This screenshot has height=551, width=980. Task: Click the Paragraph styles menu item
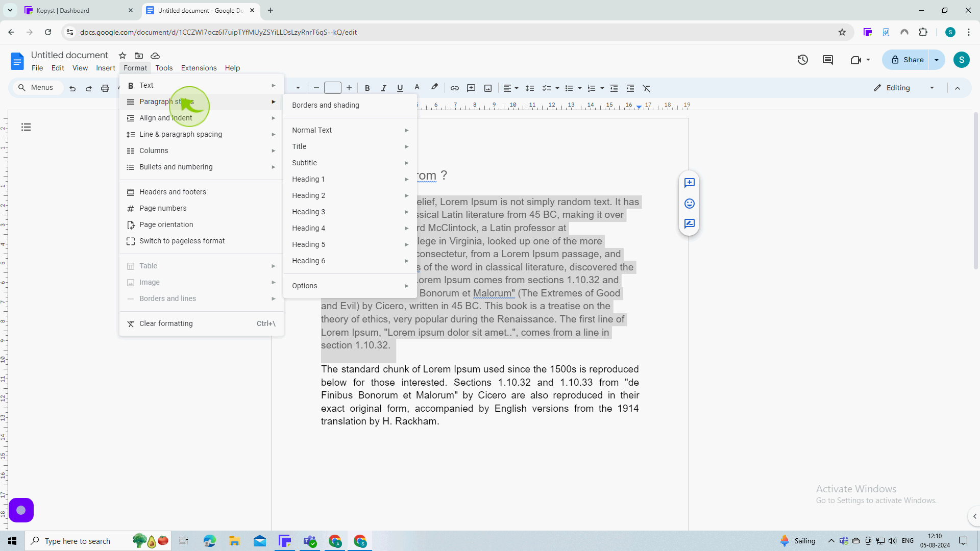pos(167,102)
